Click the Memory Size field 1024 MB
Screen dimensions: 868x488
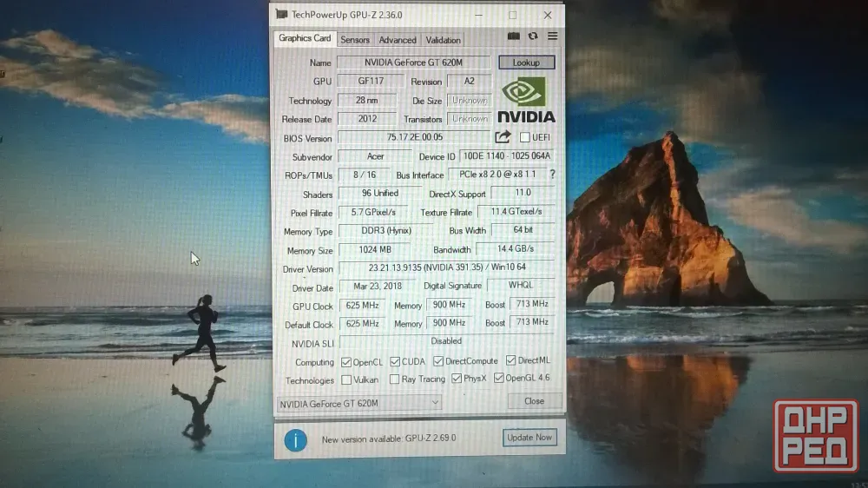point(375,250)
